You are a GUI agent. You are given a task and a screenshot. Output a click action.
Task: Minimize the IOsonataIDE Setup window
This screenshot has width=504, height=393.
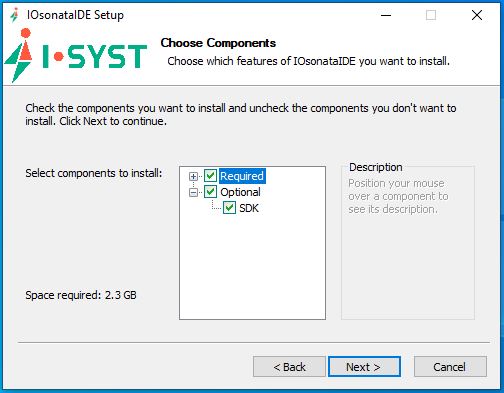click(x=386, y=15)
